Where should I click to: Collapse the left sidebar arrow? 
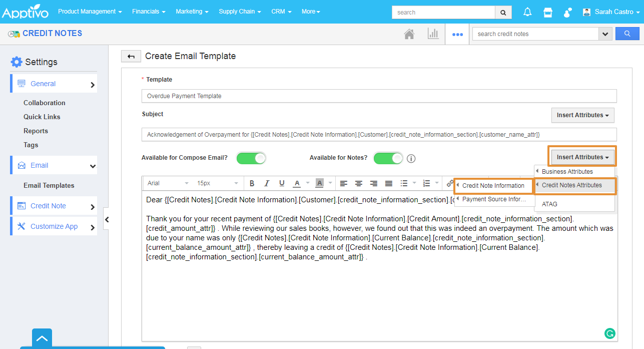pyautogui.click(x=107, y=219)
